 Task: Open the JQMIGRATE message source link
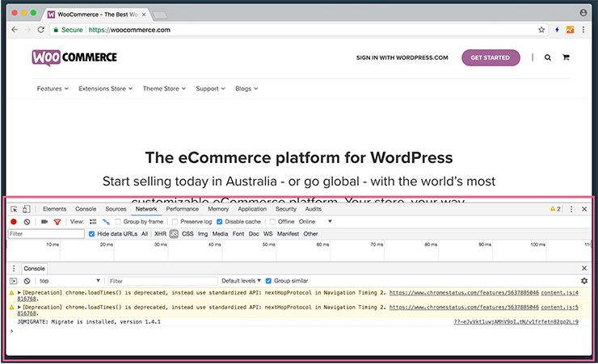(516, 322)
